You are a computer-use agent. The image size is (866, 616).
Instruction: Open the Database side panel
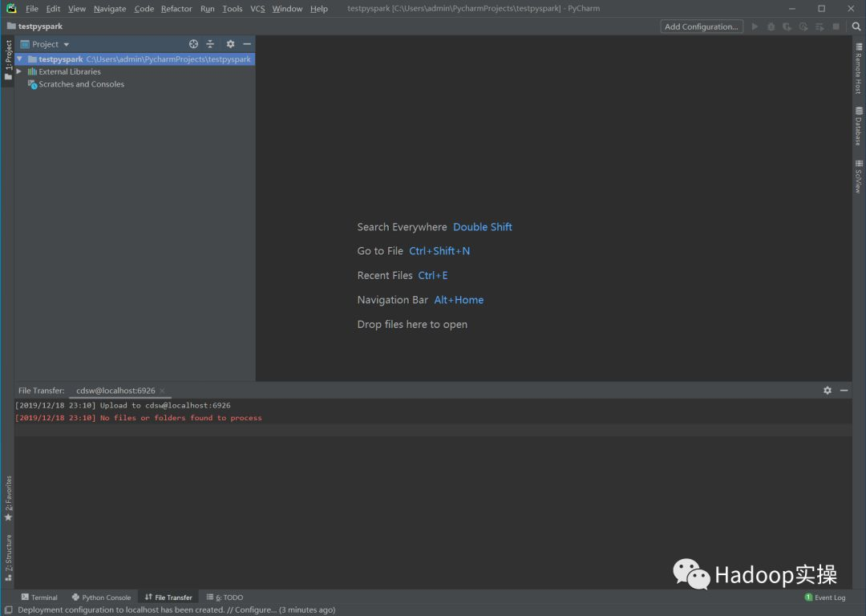point(858,127)
